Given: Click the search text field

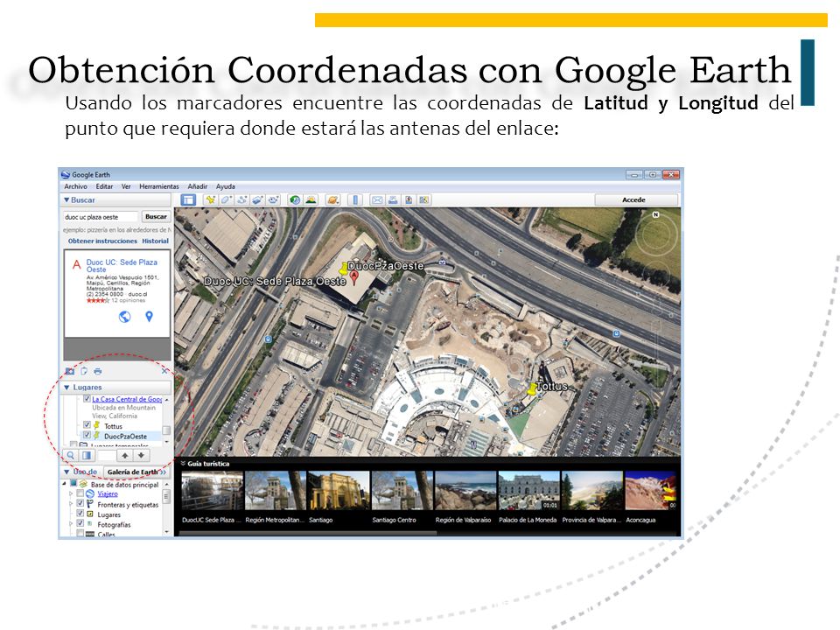Looking at the screenshot, I should [101, 217].
